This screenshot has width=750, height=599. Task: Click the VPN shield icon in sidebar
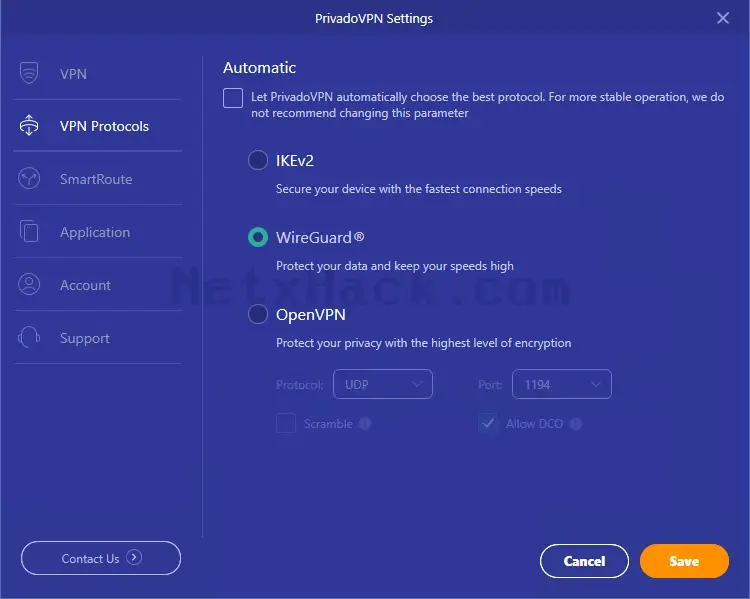[29, 73]
